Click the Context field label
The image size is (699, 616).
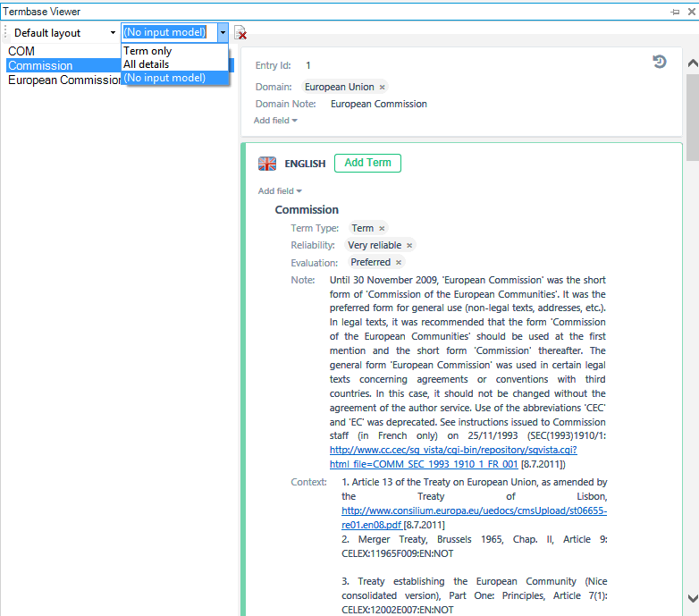click(x=308, y=482)
